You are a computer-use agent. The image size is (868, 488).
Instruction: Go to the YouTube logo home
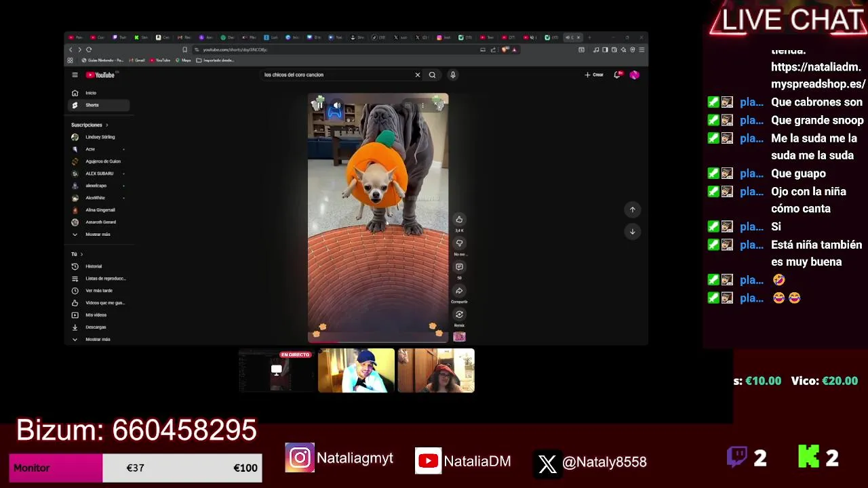coord(100,75)
